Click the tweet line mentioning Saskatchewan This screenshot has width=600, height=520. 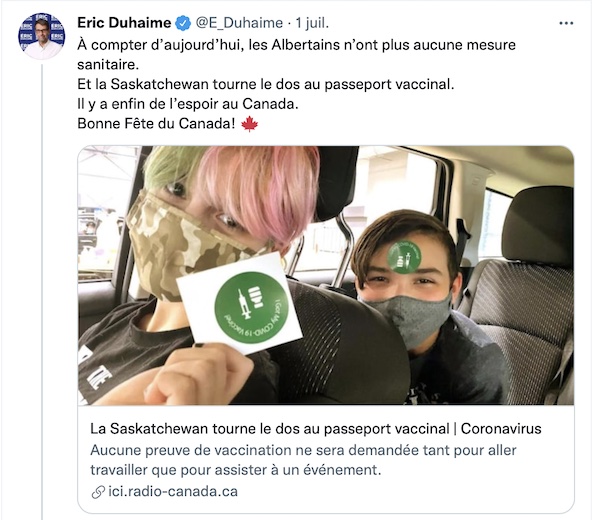[266, 84]
